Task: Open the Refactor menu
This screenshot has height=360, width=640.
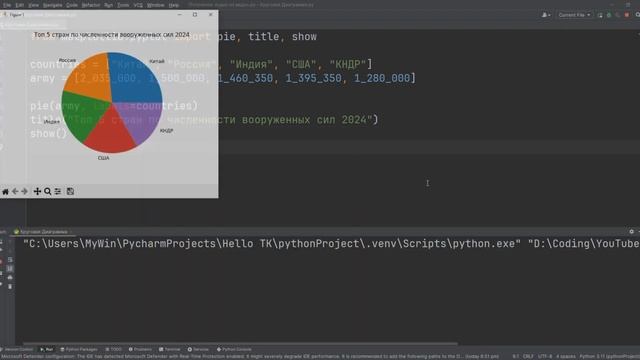Action: [x=91, y=5]
